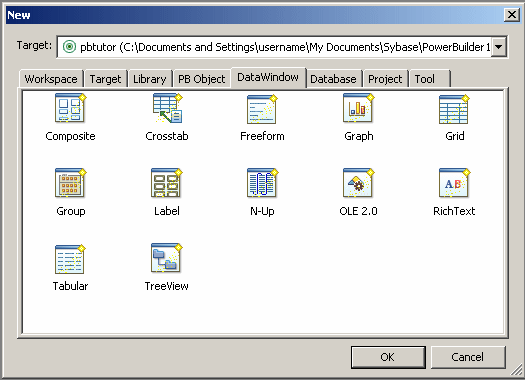The image size is (525, 380).
Task: Switch to the Target tab
Action: pyautogui.click(x=105, y=79)
